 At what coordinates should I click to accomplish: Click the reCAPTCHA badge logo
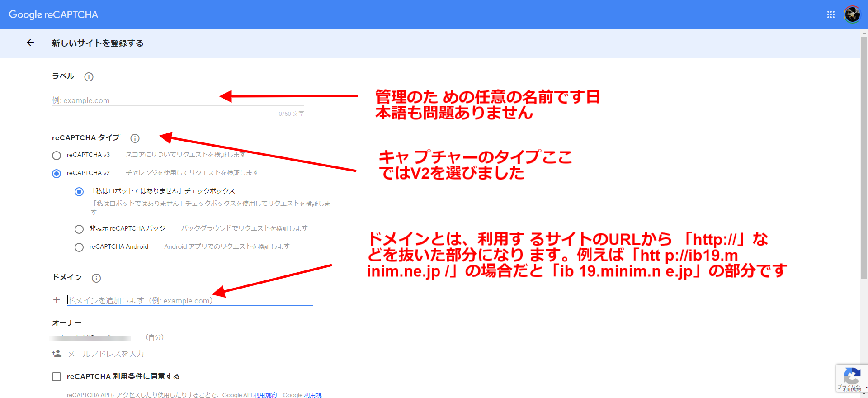852,376
